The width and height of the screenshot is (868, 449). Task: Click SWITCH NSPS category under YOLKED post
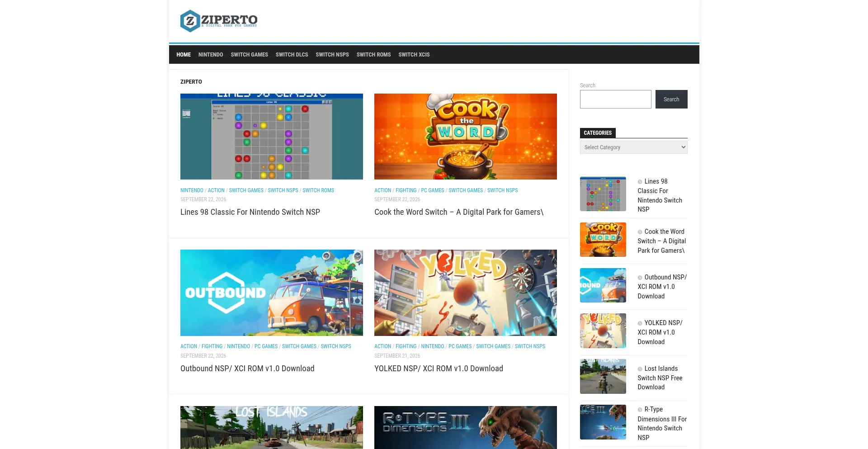(530, 346)
